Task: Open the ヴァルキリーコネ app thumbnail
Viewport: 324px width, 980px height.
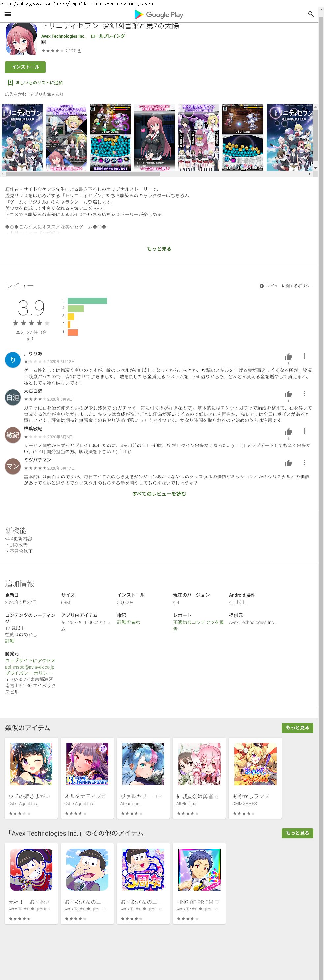Action: [x=143, y=764]
